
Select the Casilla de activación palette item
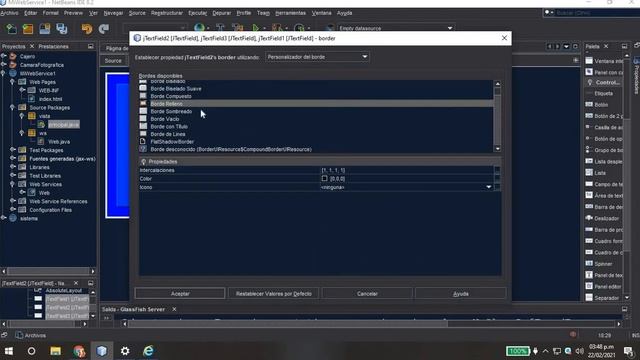[x=604, y=127]
